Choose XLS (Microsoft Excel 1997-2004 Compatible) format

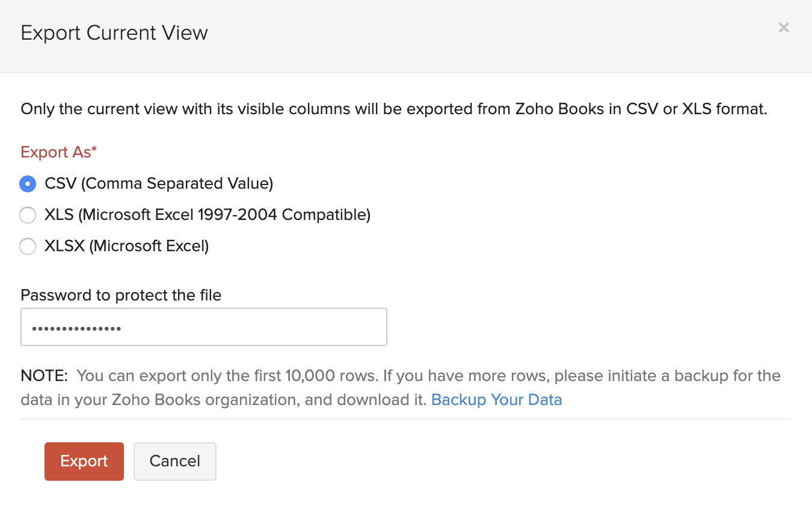click(x=28, y=215)
